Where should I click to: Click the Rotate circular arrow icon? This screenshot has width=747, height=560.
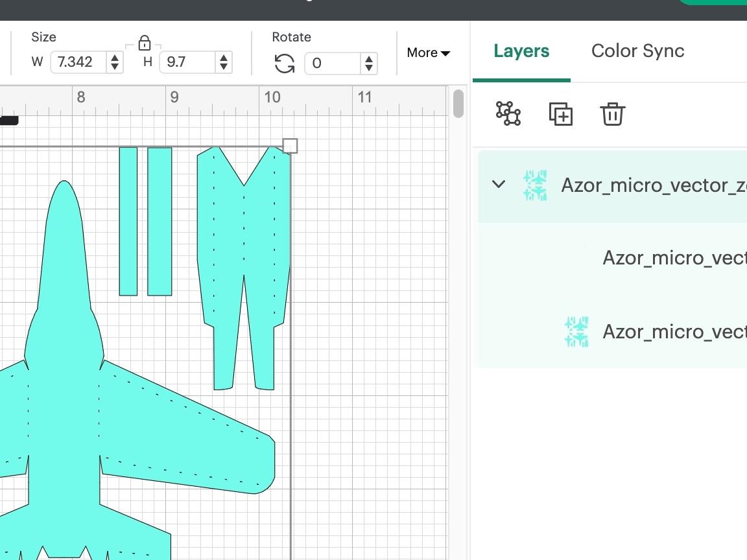pyautogui.click(x=283, y=64)
